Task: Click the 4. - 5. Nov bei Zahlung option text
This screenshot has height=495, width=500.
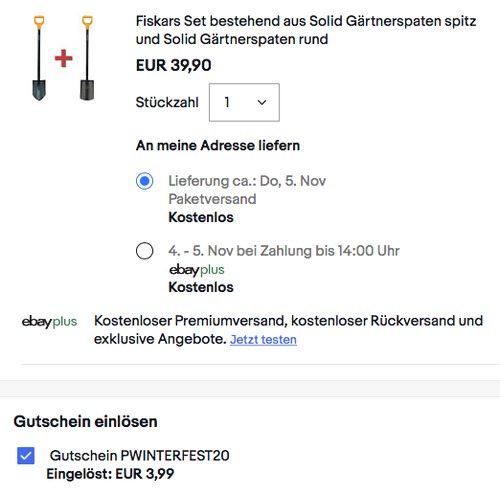Action: click(x=284, y=251)
